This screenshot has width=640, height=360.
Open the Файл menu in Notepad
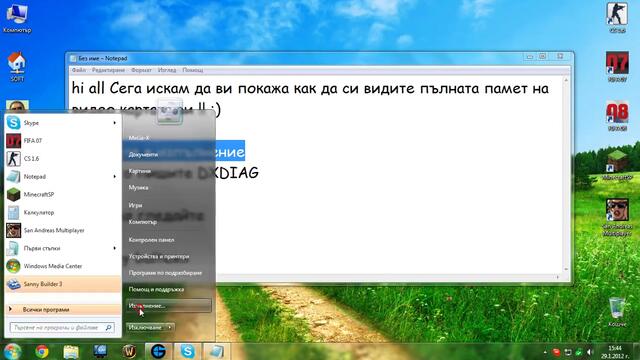(x=79, y=70)
